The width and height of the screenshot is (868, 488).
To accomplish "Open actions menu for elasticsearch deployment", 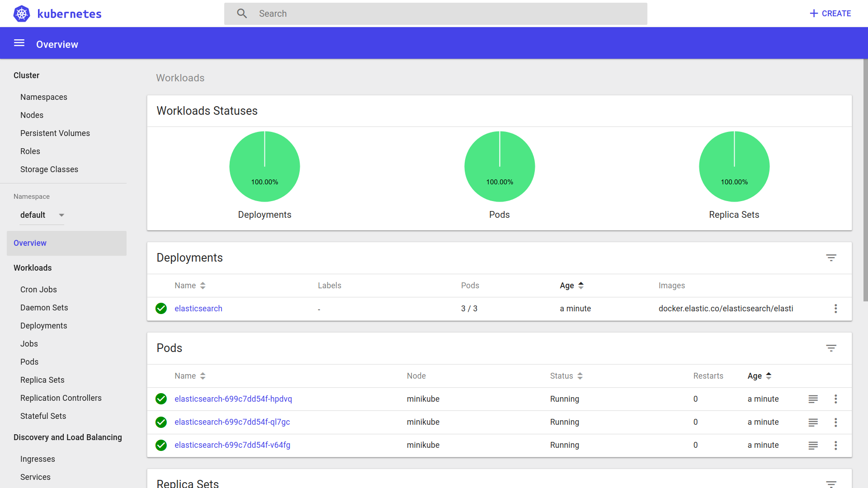I will point(835,309).
